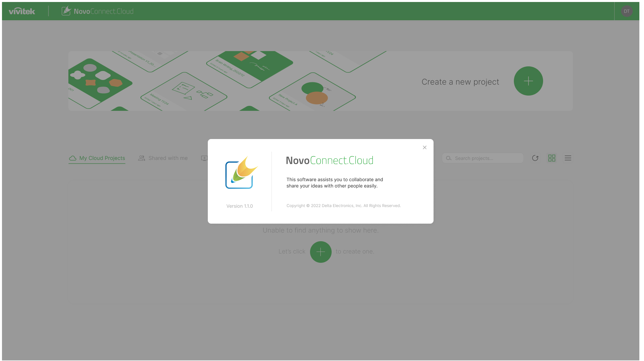The image size is (644, 361).
Task: Open the DT user avatar menu
Action: coord(626,11)
